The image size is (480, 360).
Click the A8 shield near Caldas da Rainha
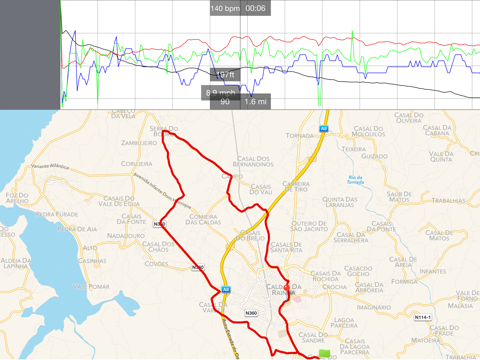coord(226,290)
